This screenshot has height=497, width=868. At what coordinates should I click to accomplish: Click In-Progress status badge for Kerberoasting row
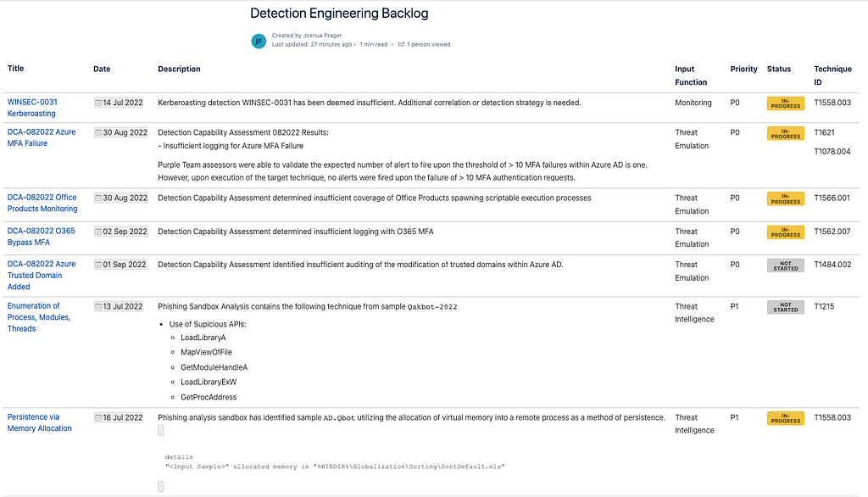(785, 103)
